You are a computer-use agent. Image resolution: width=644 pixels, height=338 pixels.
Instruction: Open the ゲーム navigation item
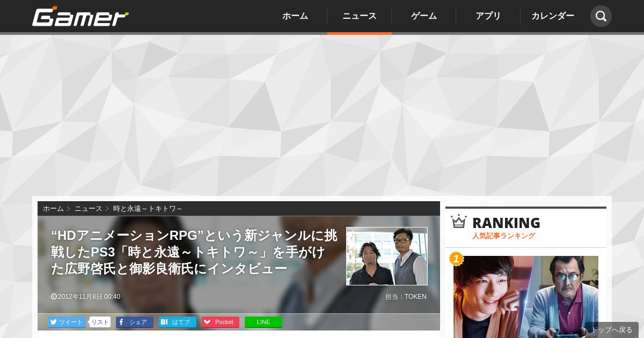point(424,16)
